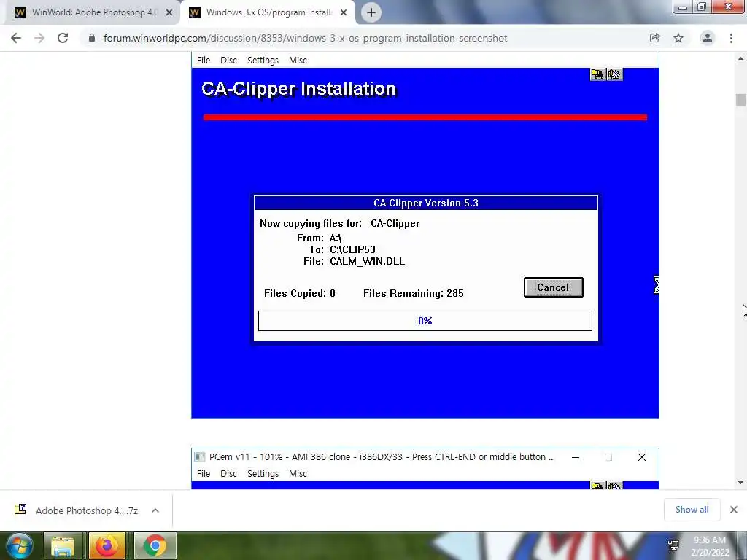Click the right yellow icon in upper installer

point(614,74)
